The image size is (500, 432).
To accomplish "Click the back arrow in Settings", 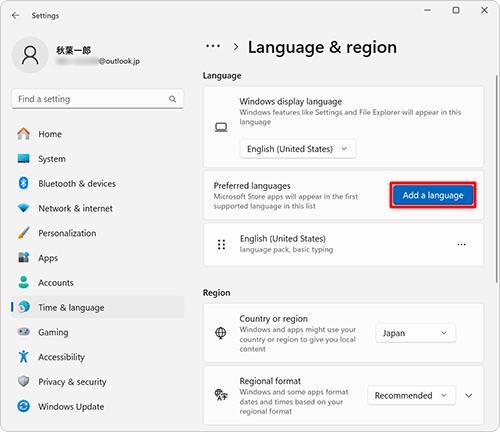I will click(16, 15).
